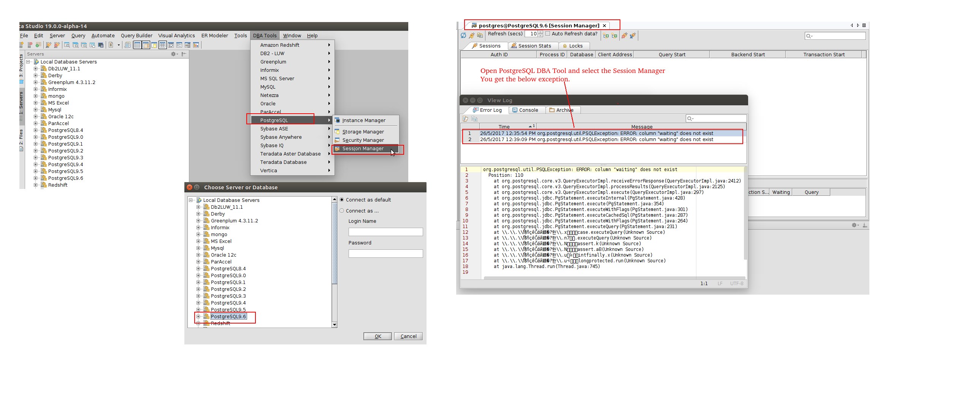Collapse Local Database Servers in Choose Server dialog
Image resolution: width=980 pixels, height=395 pixels.
(190, 200)
